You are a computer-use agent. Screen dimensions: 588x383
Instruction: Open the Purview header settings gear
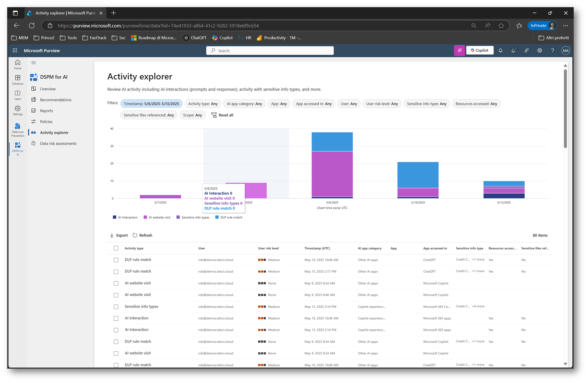tap(540, 50)
